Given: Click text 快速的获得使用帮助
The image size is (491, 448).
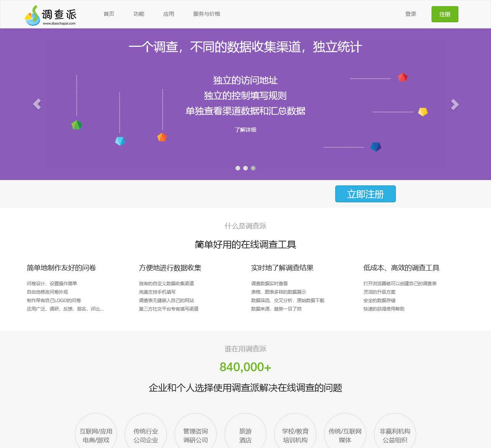Looking at the screenshot, I should click(384, 309).
